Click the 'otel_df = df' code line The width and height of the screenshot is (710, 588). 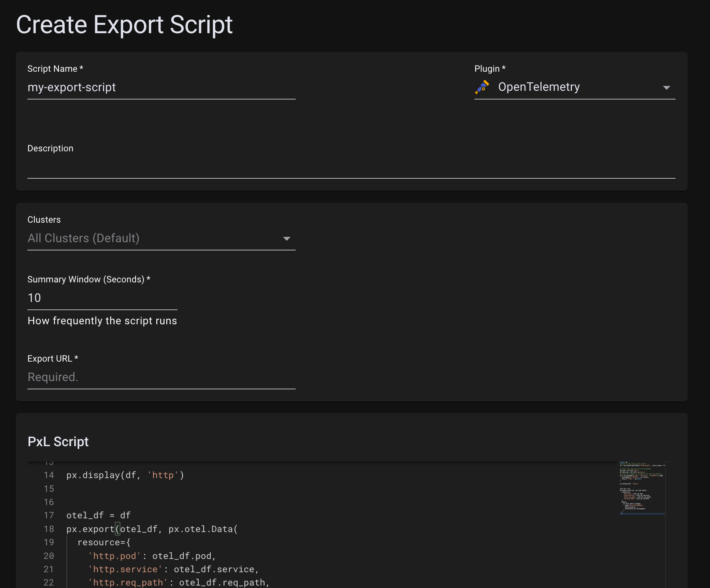98,515
